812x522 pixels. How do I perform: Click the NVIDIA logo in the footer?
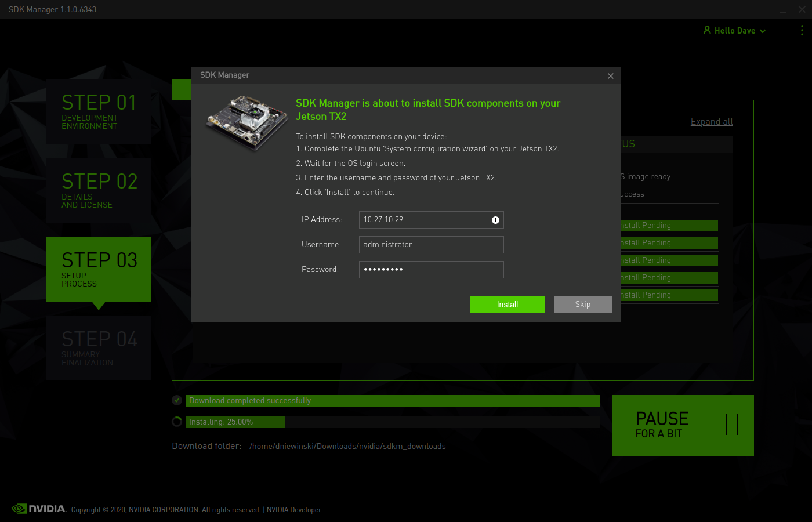point(39,509)
